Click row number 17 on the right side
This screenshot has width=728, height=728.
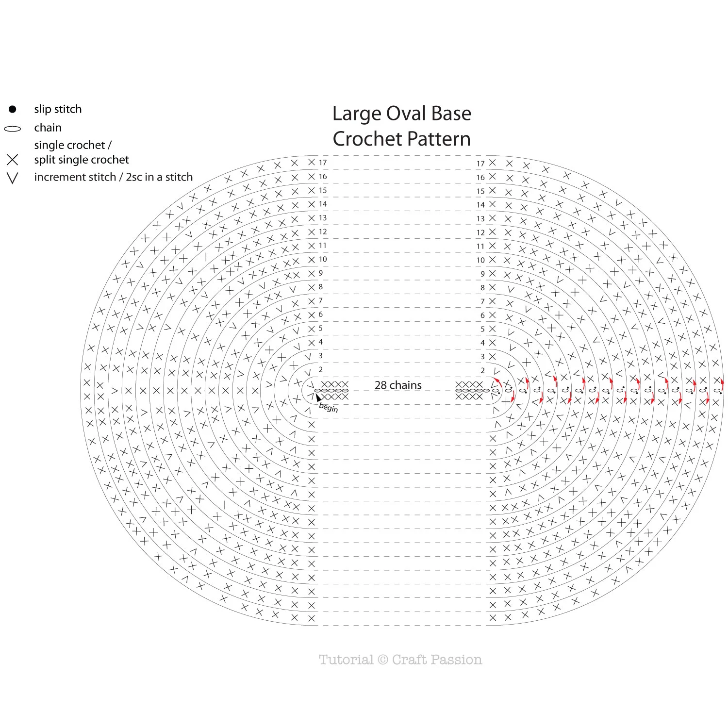(x=480, y=164)
